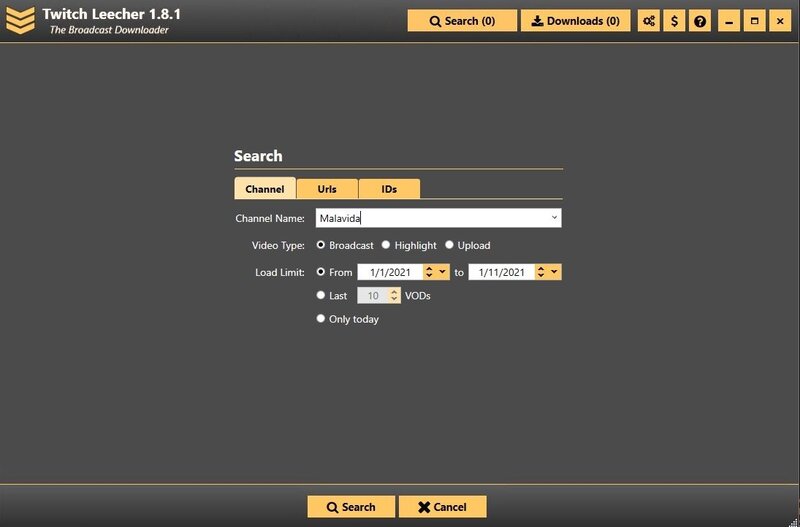Open the end date calendar dropdown
800x527 pixels.
point(554,272)
